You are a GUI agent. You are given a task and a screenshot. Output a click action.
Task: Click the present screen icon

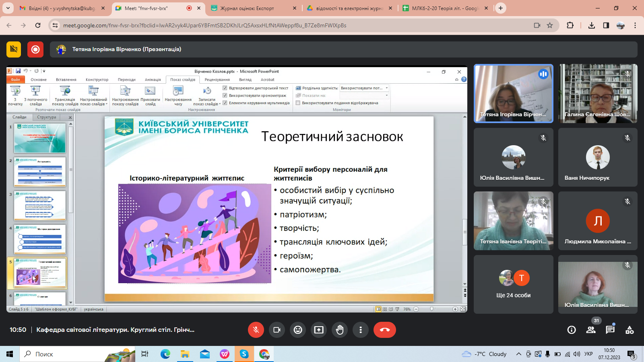[x=319, y=330]
